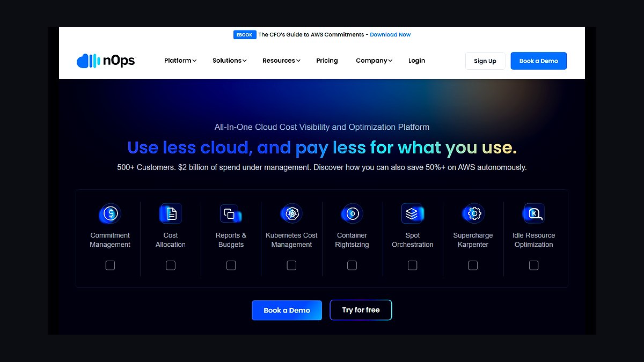
Task: Click the "Use less cloud, and pay less" headline
Action: (322, 147)
